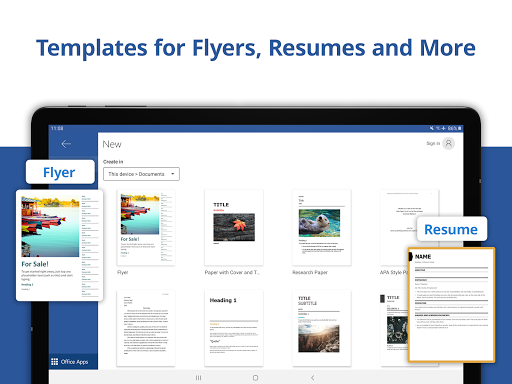Open the plain text essay template
Image resolution: width=512 pixels, height=384 pixels.
146,328
